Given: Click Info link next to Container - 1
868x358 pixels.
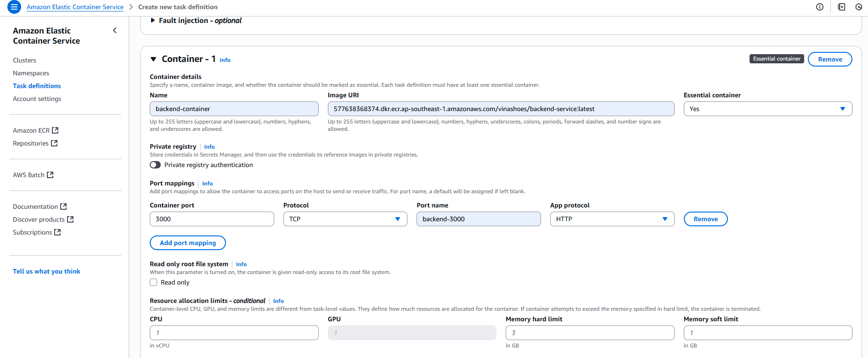Looking at the screenshot, I should click(x=225, y=60).
